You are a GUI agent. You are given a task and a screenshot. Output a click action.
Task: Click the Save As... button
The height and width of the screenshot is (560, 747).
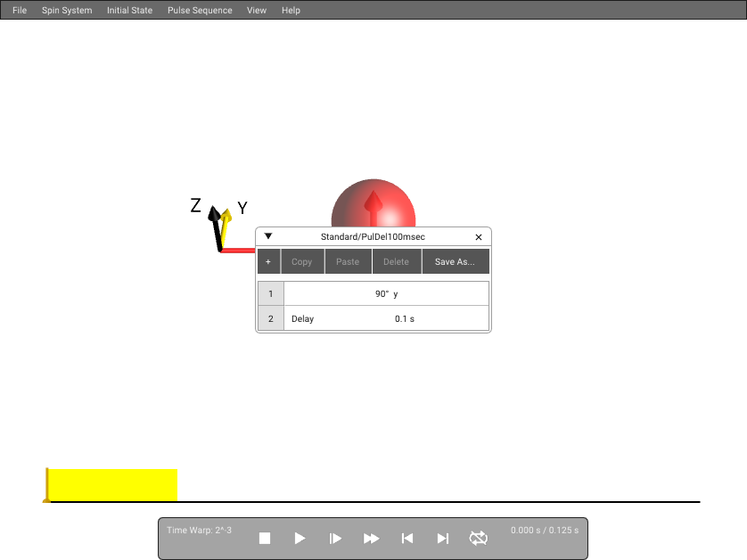(455, 261)
